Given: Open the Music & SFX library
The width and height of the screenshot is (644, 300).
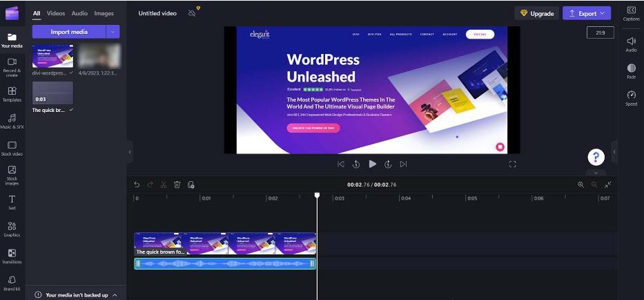Looking at the screenshot, I should pos(12,122).
